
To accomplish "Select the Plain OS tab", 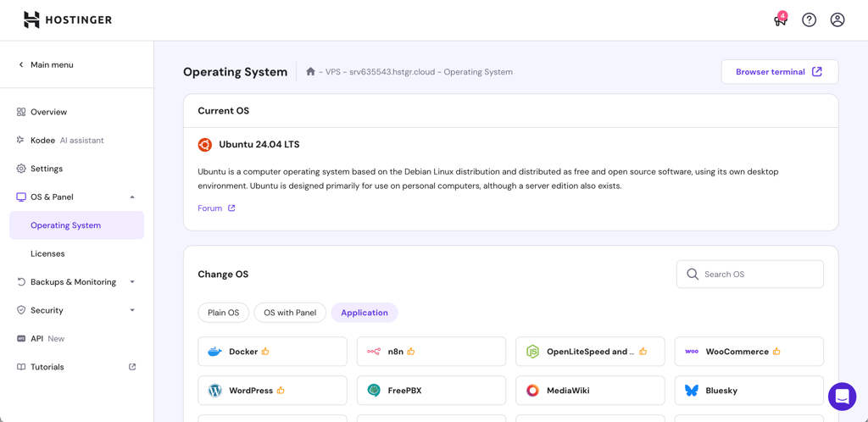I will pyautogui.click(x=224, y=313).
